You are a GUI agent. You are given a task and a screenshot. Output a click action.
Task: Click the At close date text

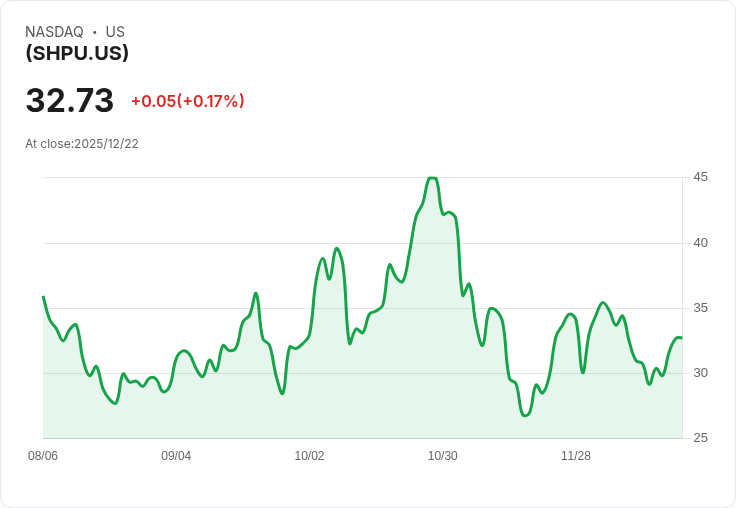(82, 144)
